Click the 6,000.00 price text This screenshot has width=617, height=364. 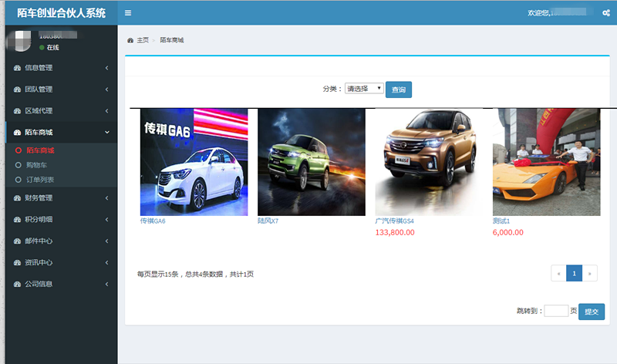tap(508, 233)
